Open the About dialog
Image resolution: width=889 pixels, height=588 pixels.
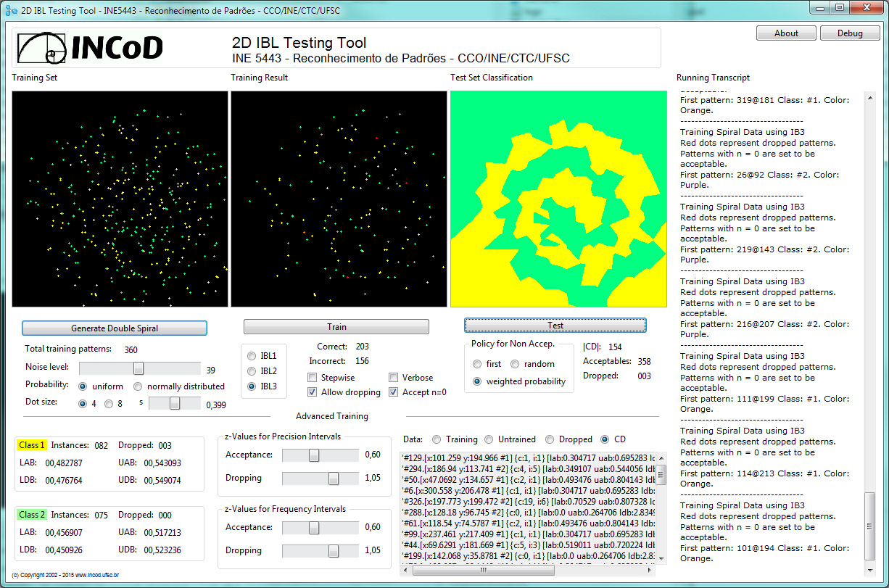pyautogui.click(x=786, y=33)
